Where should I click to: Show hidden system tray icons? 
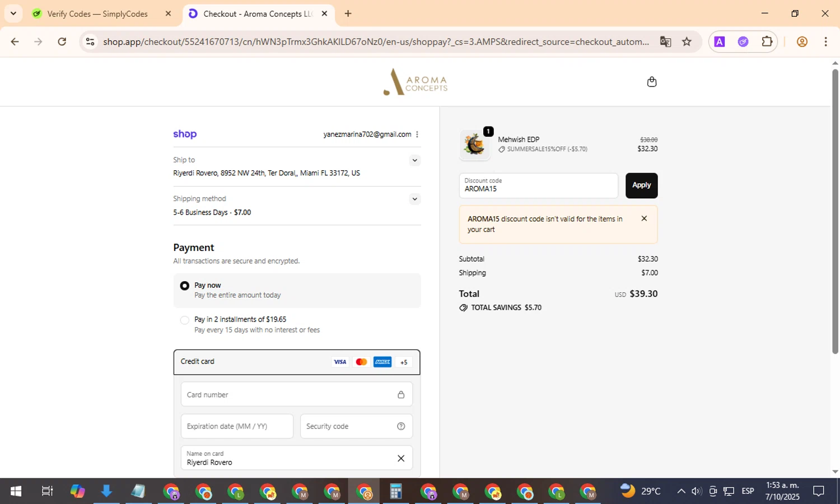pyautogui.click(x=681, y=491)
